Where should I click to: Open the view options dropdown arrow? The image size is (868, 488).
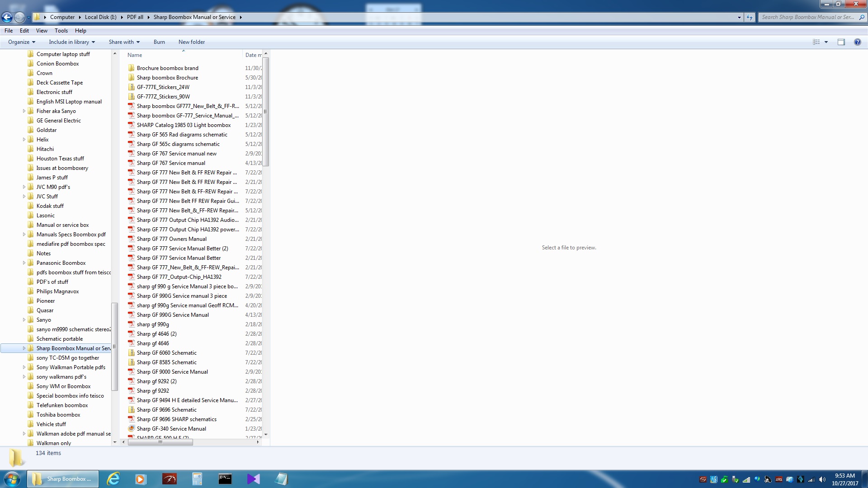click(826, 42)
